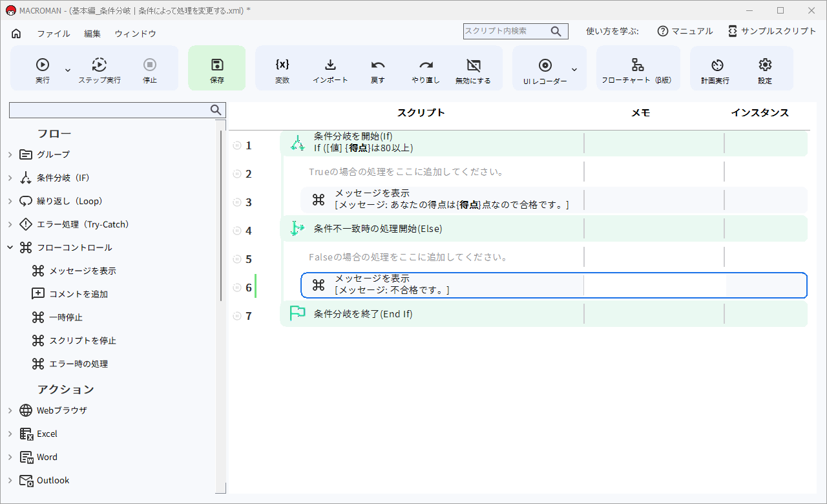Screen dimensions: 827x504
Task: Click the インスタンス column header
Action: coord(760,112)
